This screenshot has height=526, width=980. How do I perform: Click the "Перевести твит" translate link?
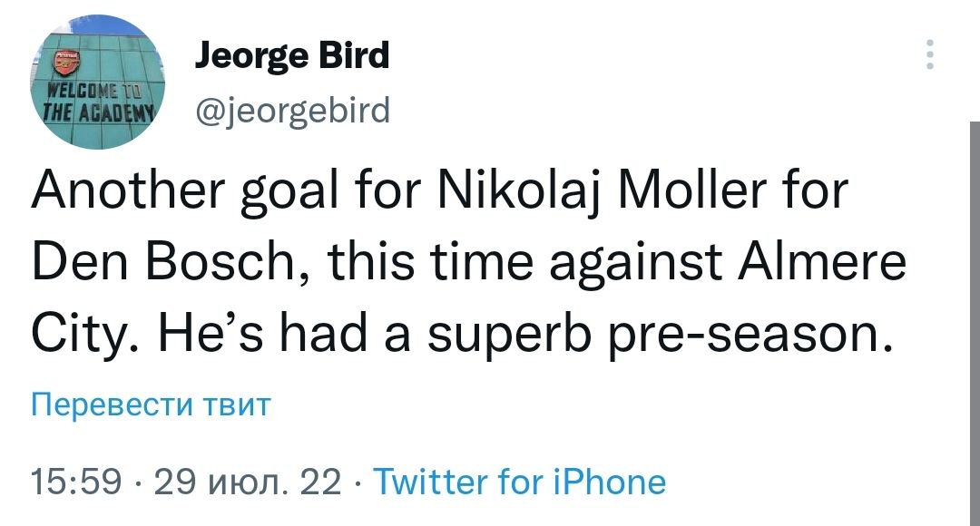coord(151,404)
